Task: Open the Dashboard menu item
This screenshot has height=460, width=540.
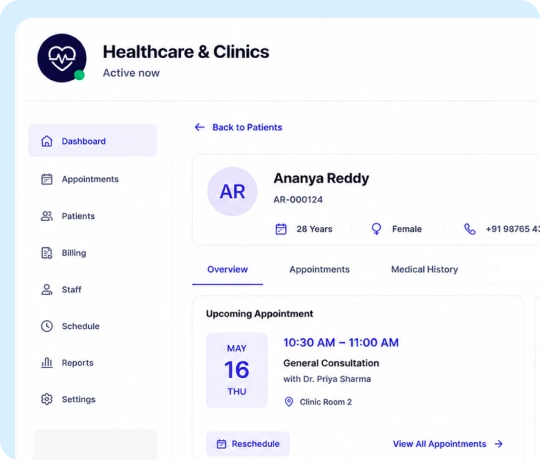Action: click(x=93, y=140)
